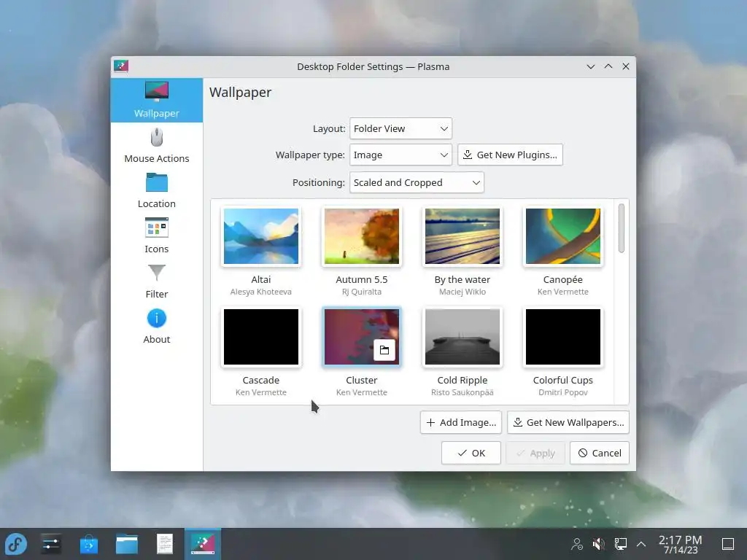Open the Wallpaper type dropdown

400,155
